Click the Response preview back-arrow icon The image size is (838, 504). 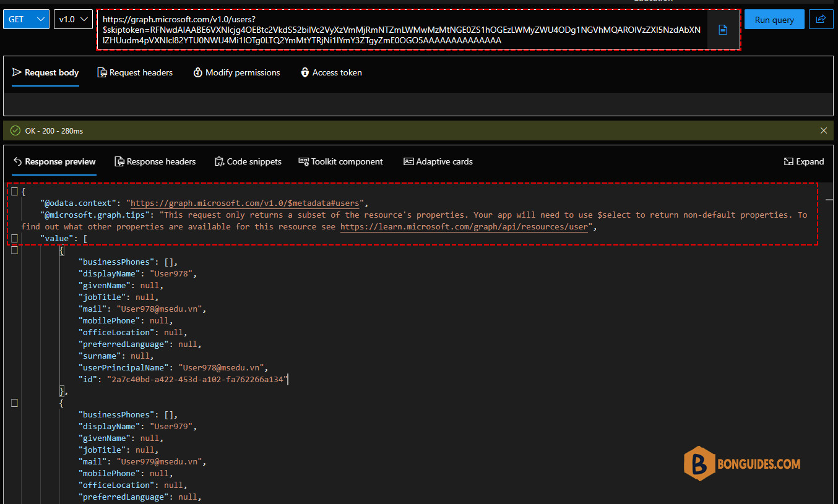[x=17, y=162]
